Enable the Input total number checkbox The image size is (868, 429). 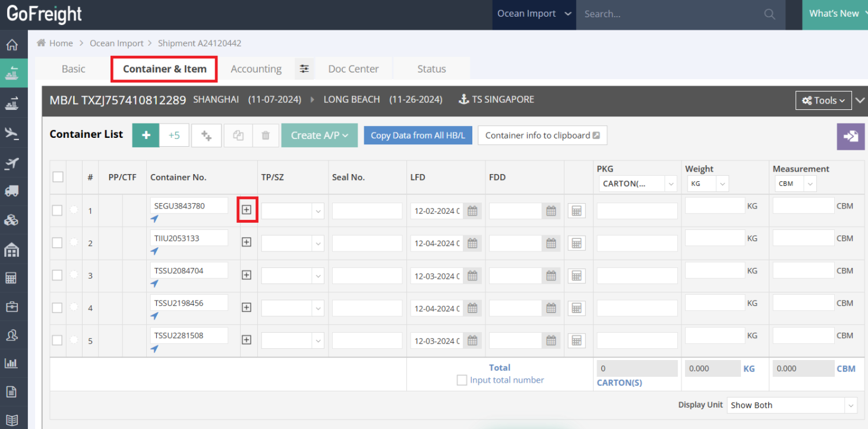pyautogui.click(x=462, y=380)
